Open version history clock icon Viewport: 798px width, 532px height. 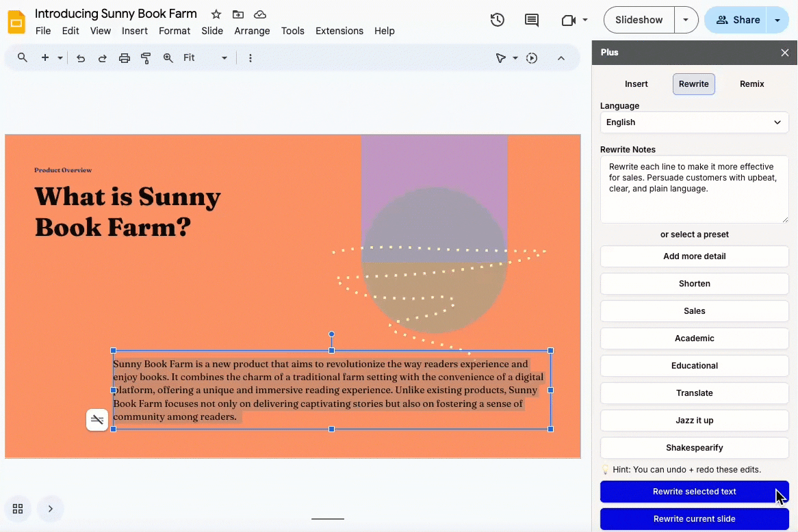(498, 20)
